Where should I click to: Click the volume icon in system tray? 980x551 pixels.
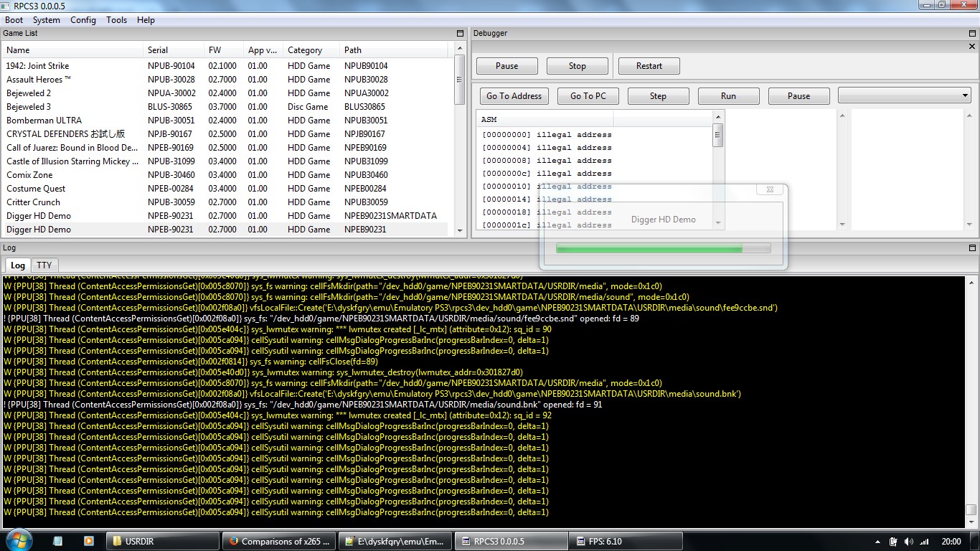[909, 542]
